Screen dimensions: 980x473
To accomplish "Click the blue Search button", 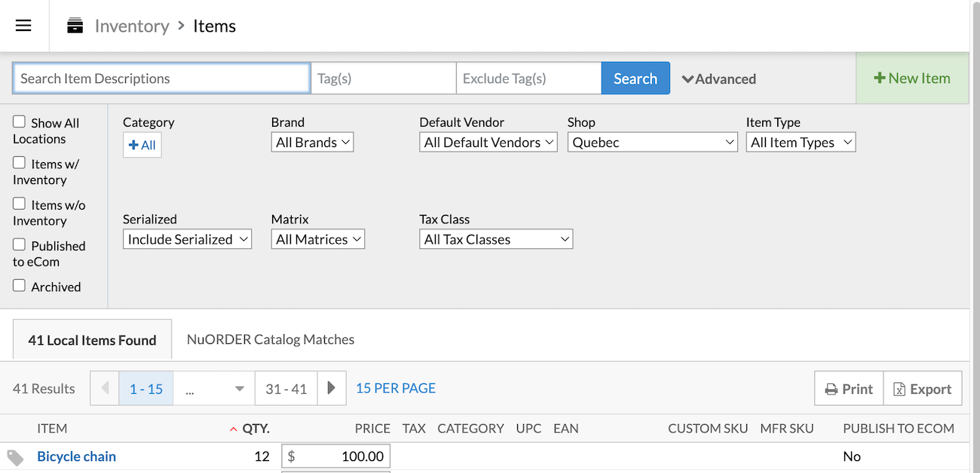I will (635, 78).
